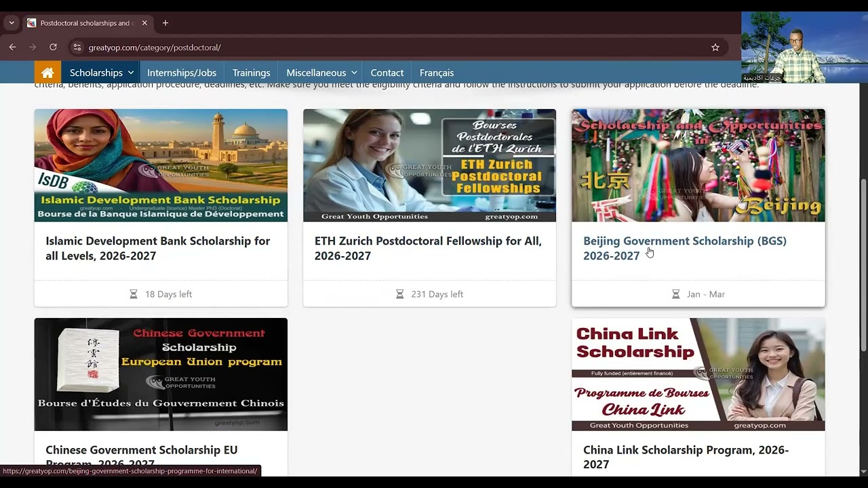This screenshot has height=488, width=868.
Task: Go to the site home icon
Action: [47, 73]
